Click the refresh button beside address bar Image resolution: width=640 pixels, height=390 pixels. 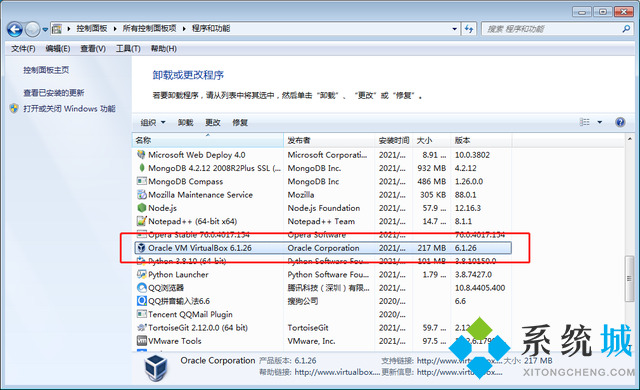469,29
